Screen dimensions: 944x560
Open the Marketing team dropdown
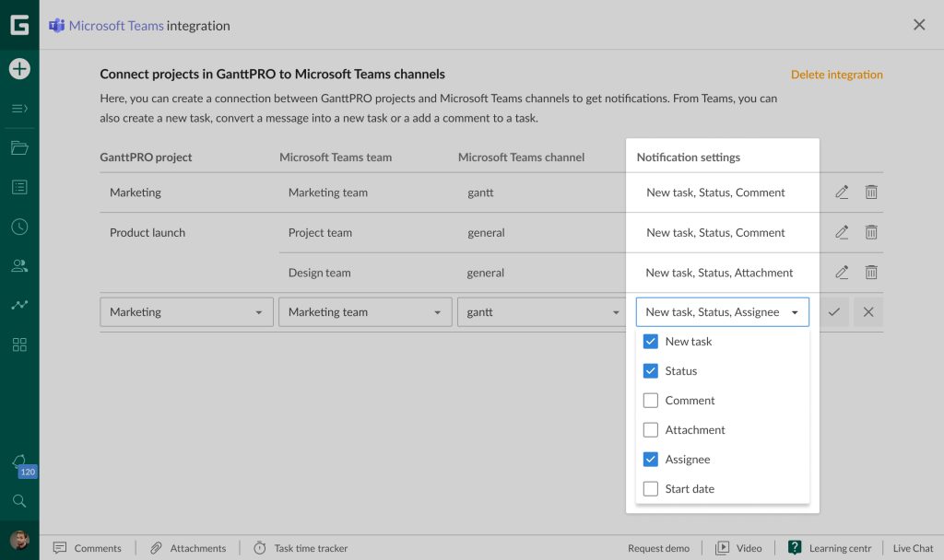click(x=365, y=312)
